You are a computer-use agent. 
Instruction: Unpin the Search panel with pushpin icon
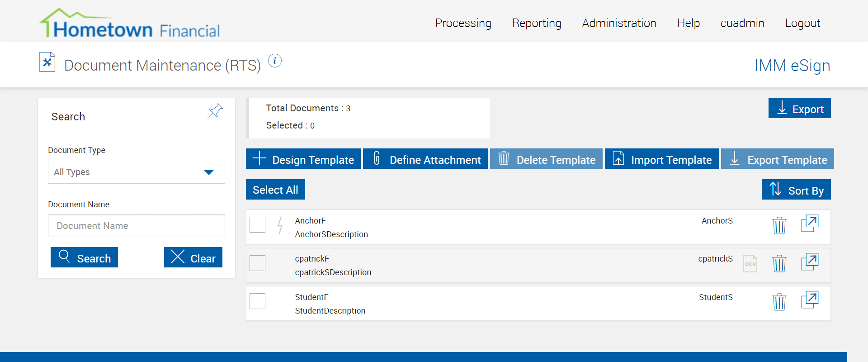pos(215,111)
